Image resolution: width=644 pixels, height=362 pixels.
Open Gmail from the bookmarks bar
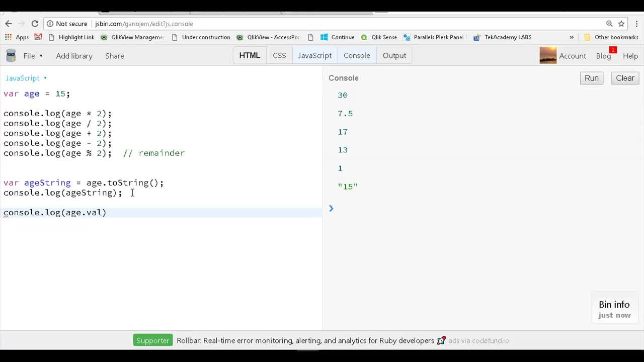tap(38, 37)
